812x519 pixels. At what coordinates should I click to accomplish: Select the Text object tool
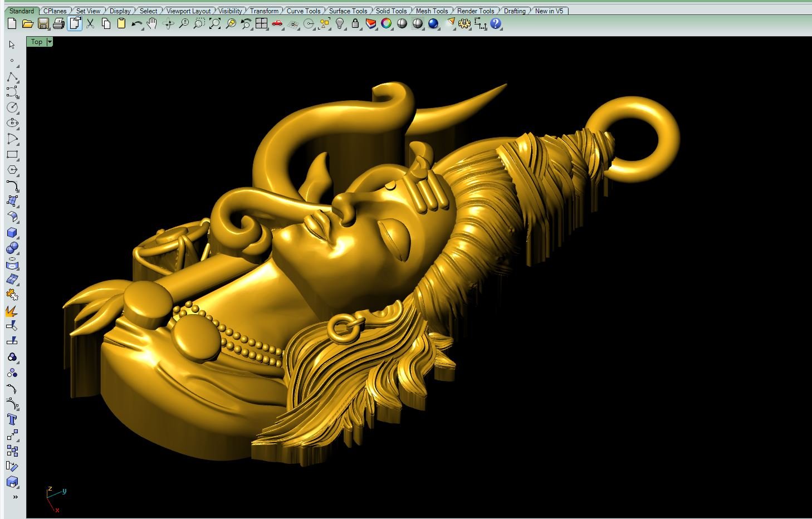click(12, 419)
